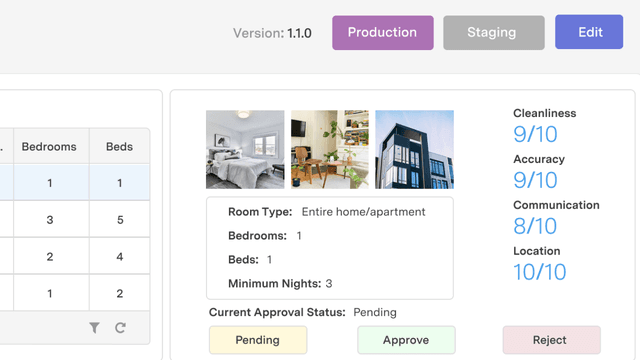Switch to the Production environment

(382, 33)
